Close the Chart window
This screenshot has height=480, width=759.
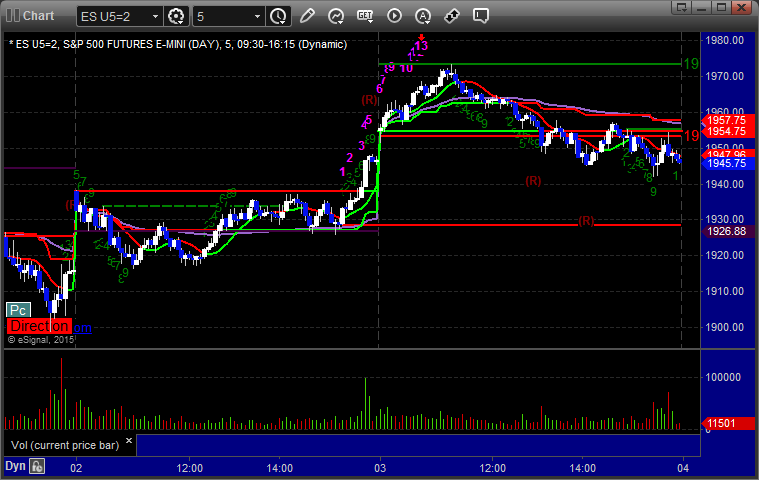741,7
